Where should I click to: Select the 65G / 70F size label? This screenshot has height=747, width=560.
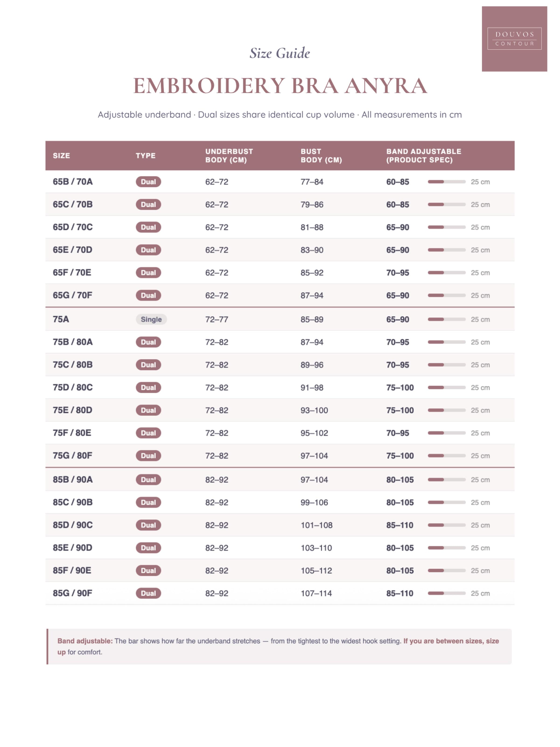click(72, 295)
